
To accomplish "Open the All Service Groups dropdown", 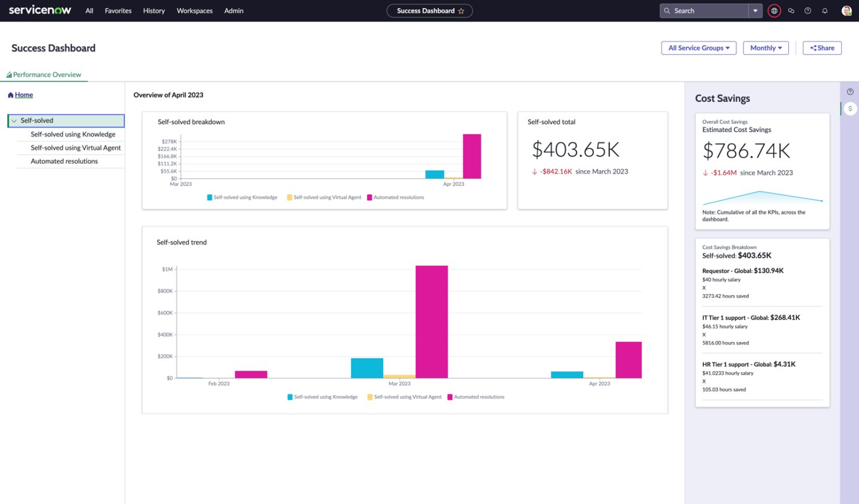I will pos(698,48).
